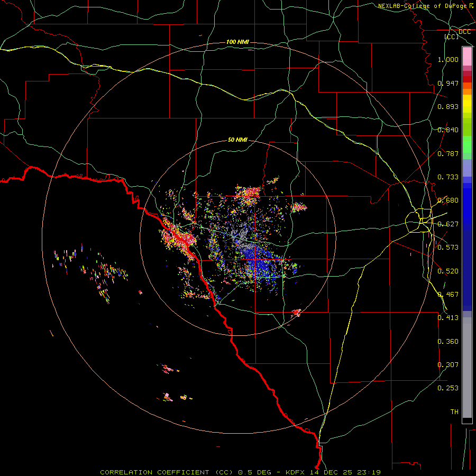
Task: Click the 0.360 legend value
Action: point(448,342)
